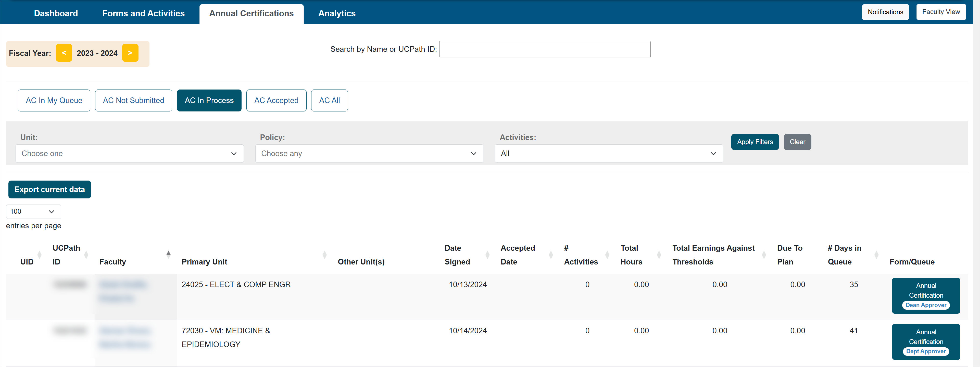The height and width of the screenshot is (367, 980).
Task: Advance to next fiscal year arrow
Action: coord(130,53)
